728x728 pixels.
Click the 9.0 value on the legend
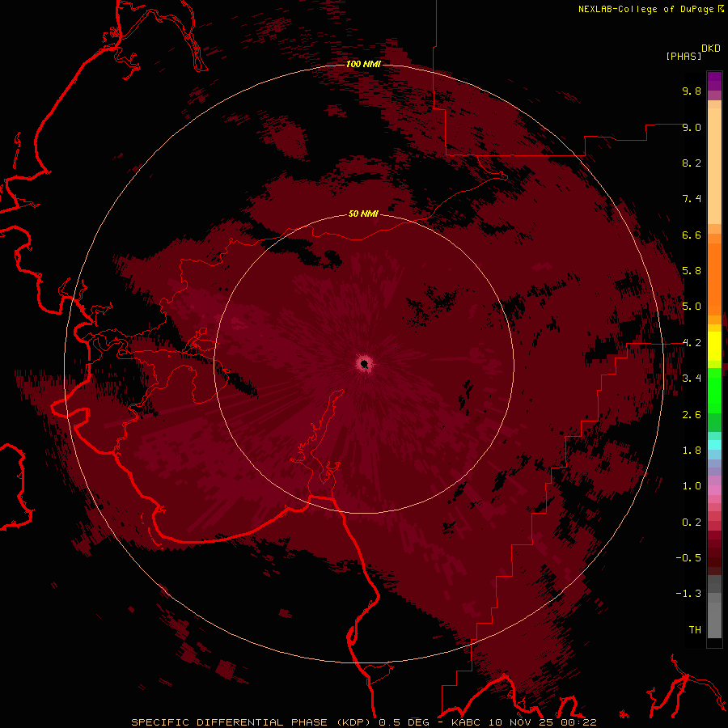pyautogui.click(x=692, y=127)
